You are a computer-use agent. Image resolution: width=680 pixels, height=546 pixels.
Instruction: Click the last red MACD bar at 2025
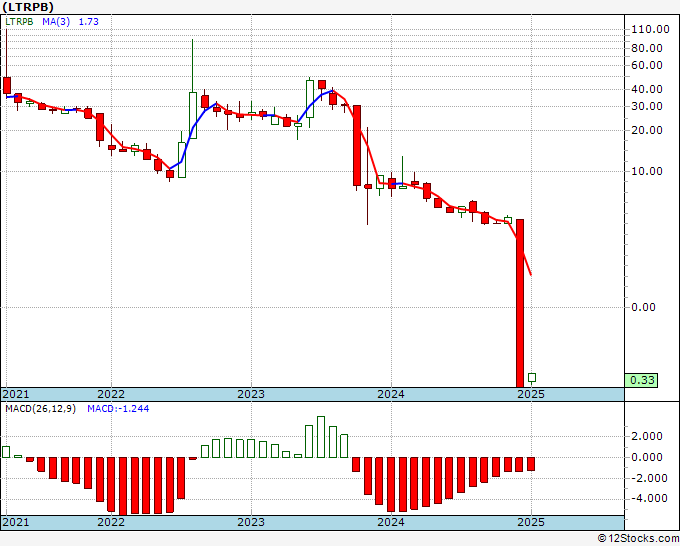531,464
